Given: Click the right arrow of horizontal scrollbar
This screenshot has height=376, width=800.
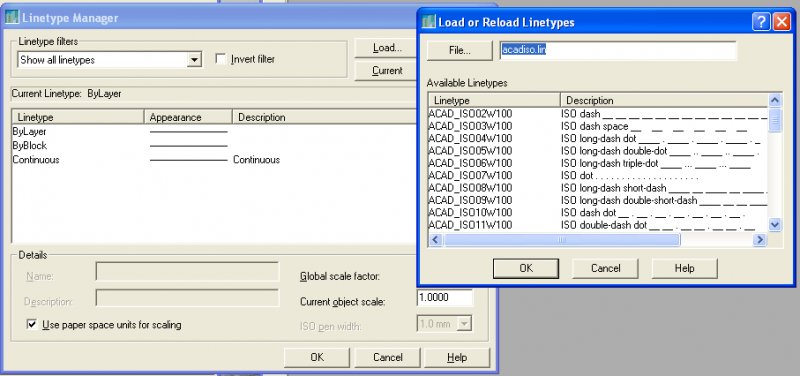Looking at the screenshot, I should 760,239.
